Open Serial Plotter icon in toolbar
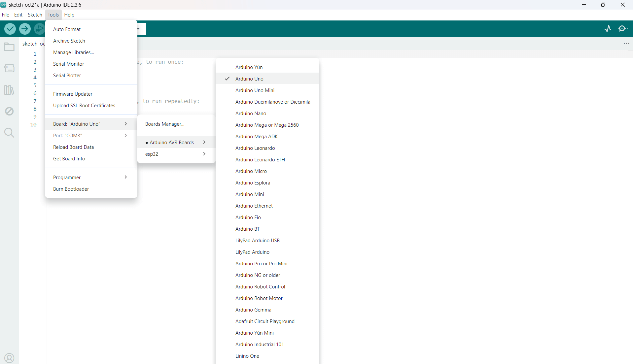633x364 pixels. pyautogui.click(x=608, y=29)
